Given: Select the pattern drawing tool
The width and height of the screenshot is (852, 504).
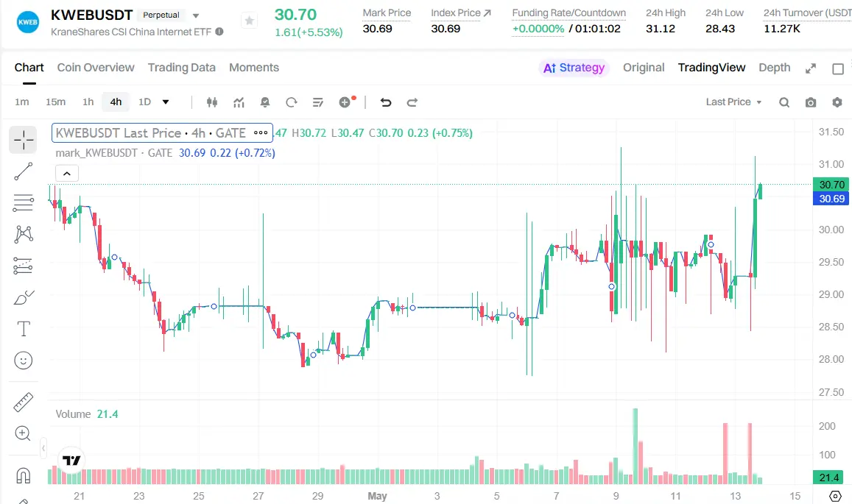Looking at the screenshot, I should tap(24, 234).
